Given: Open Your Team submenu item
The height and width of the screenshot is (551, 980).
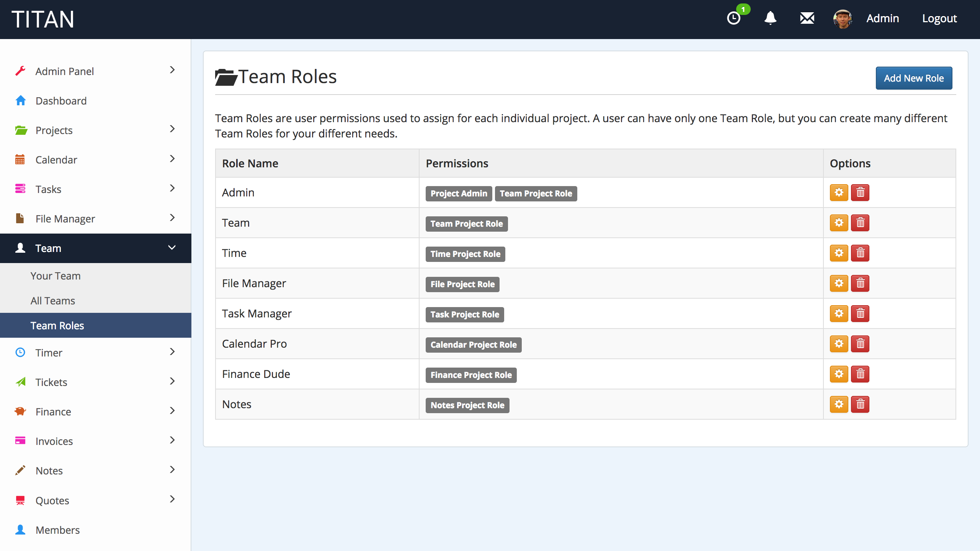Looking at the screenshot, I should coord(56,276).
